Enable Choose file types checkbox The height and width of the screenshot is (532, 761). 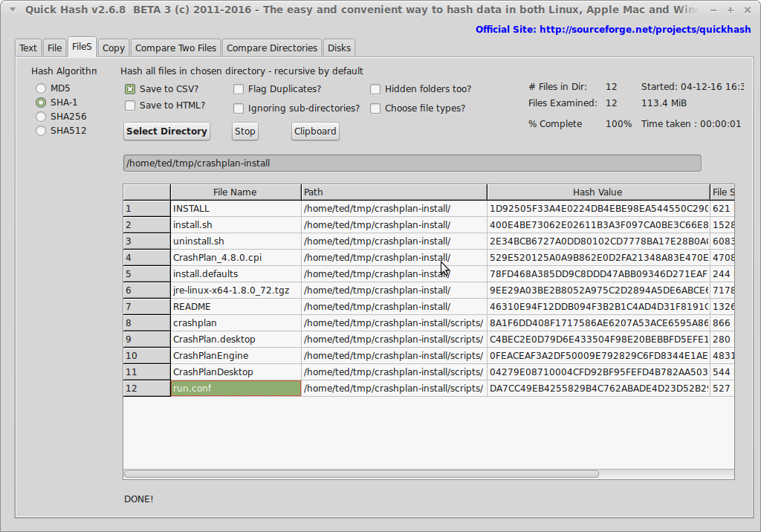coord(375,108)
